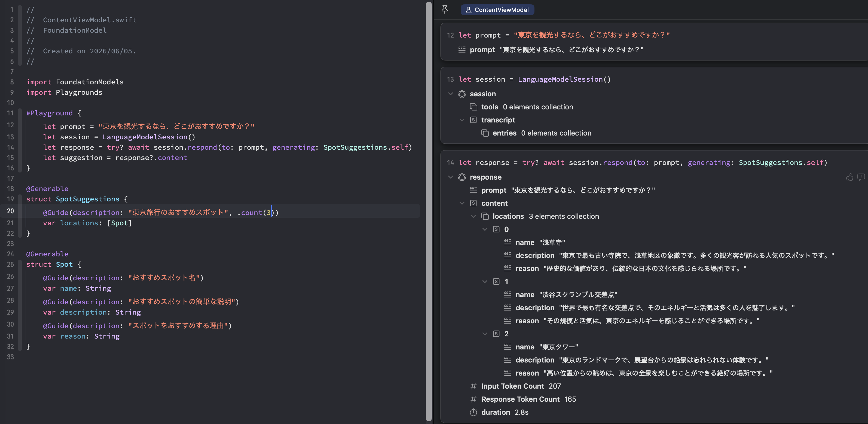Click string icon beside name "浅草寺"

click(508, 242)
